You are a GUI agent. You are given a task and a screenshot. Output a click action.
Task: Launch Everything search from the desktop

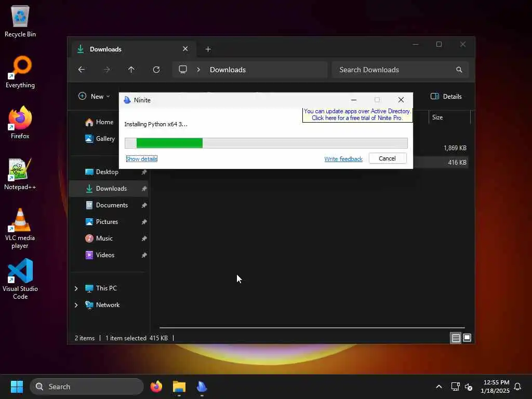pyautogui.click(x=20, y=72)
